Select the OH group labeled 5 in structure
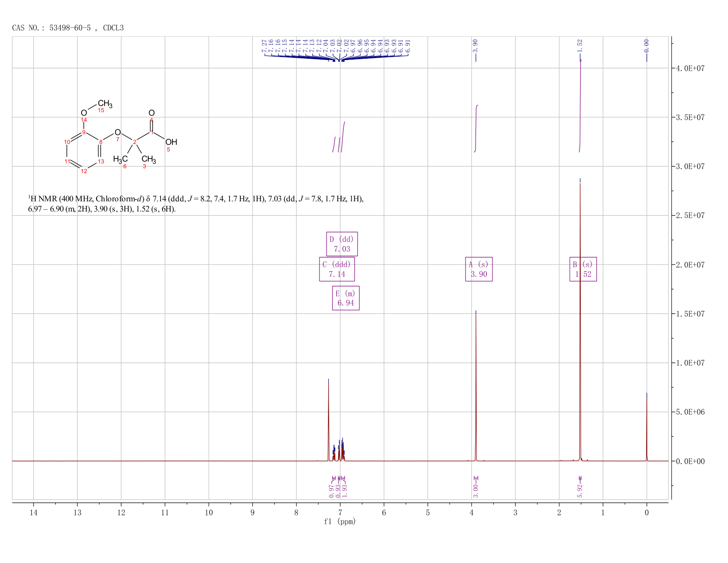Screen dimensions: 728x563 (171, 142)
